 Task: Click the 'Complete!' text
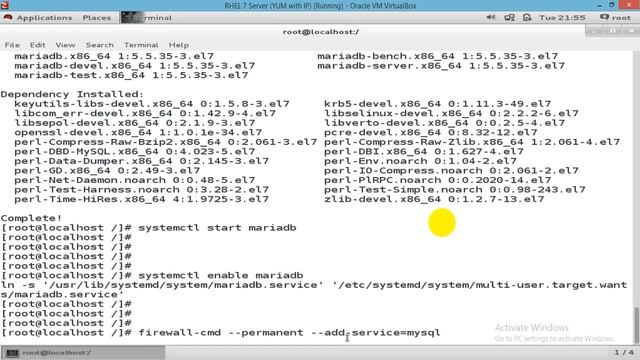(x=31, y=218)
